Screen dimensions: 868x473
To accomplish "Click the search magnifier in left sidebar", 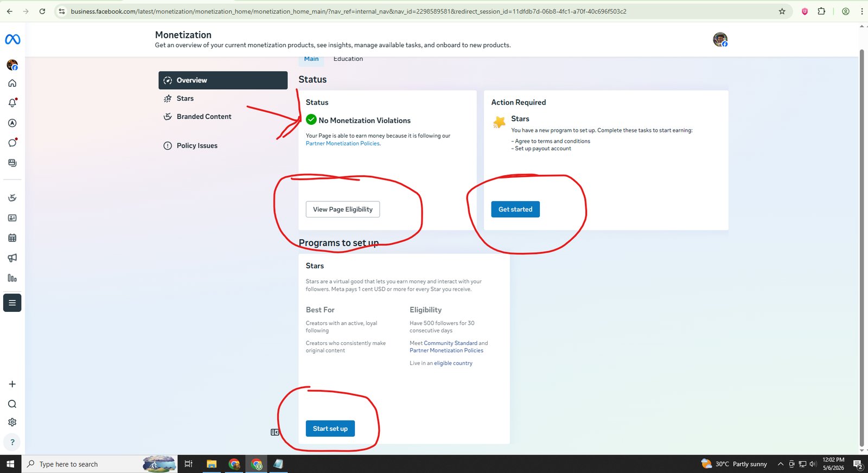I will point(12,404).
